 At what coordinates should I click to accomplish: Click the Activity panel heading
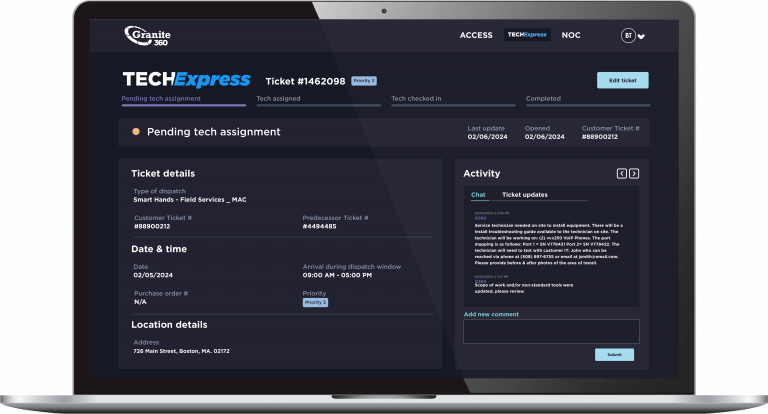pyautogui.click(x=481, y=173)
